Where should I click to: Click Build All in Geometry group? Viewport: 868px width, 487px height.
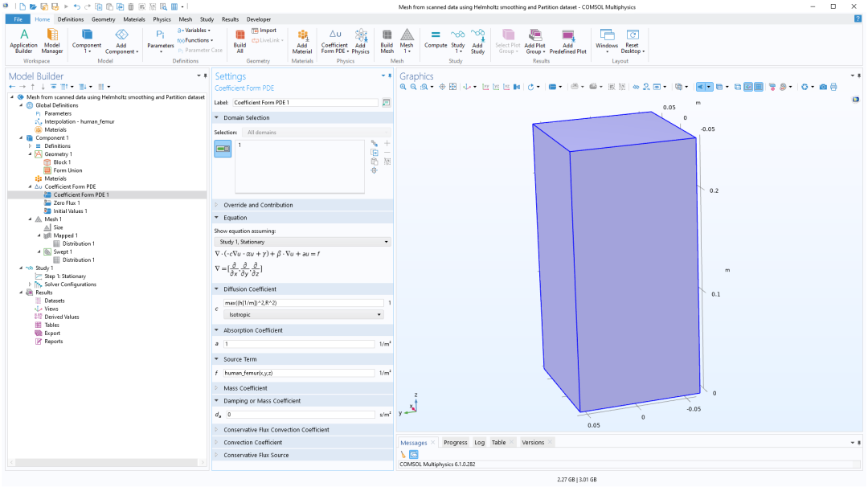[x=240, y=39]
